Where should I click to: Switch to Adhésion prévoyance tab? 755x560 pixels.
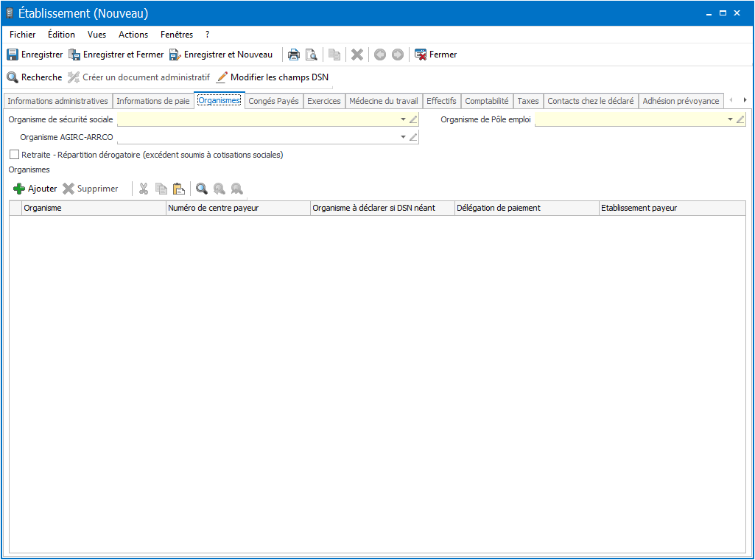point(681,101)
